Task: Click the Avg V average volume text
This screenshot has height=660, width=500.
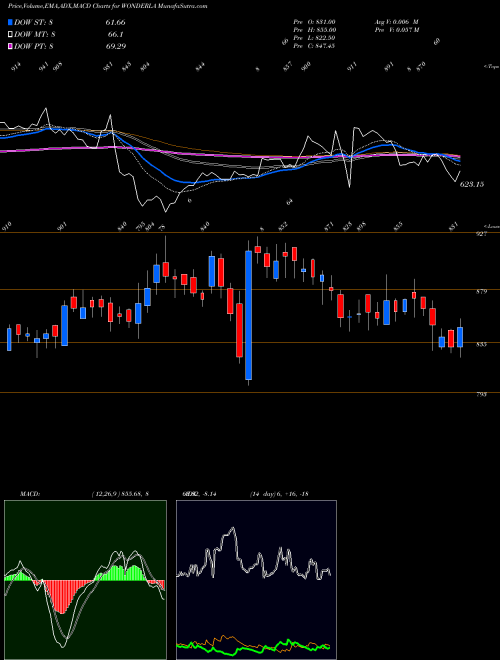Action: coord(396,22)
